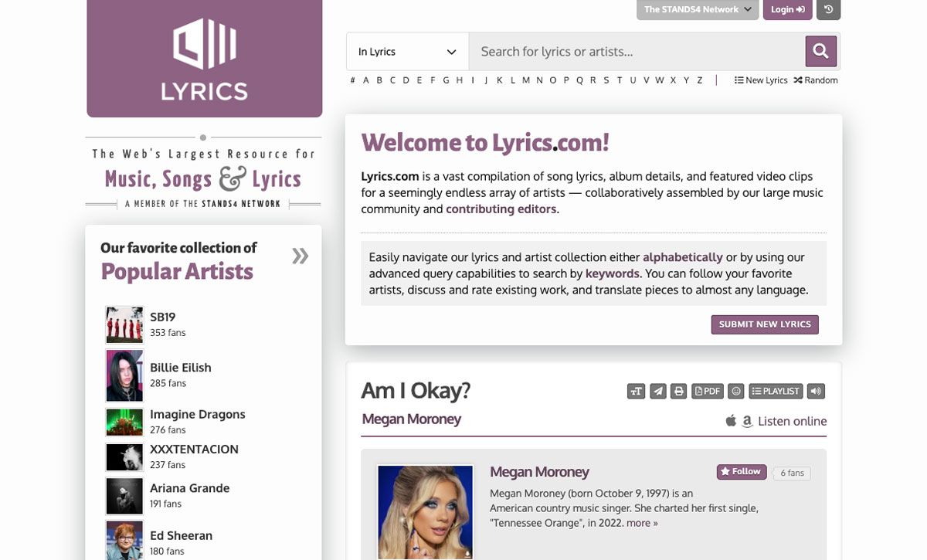Click the 6 fans counter badge
This screenshot has height=560, width=927.
tap(792, 473)
